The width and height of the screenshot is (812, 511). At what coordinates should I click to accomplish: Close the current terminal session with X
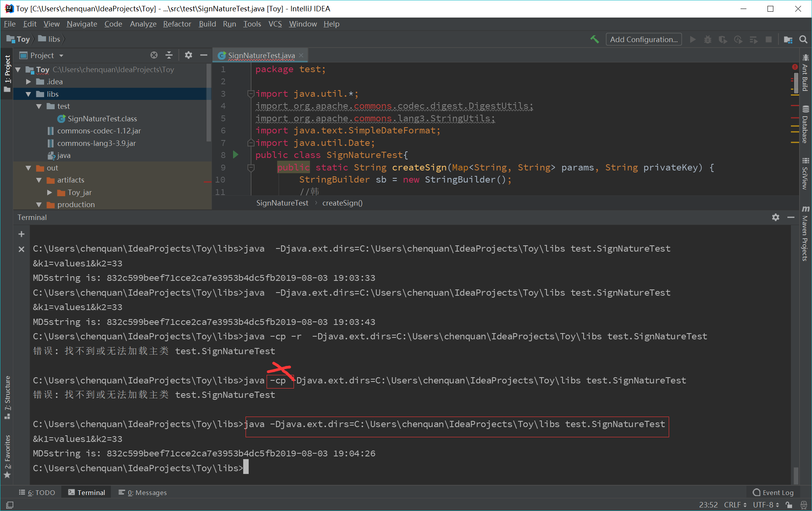pos(21,249)
